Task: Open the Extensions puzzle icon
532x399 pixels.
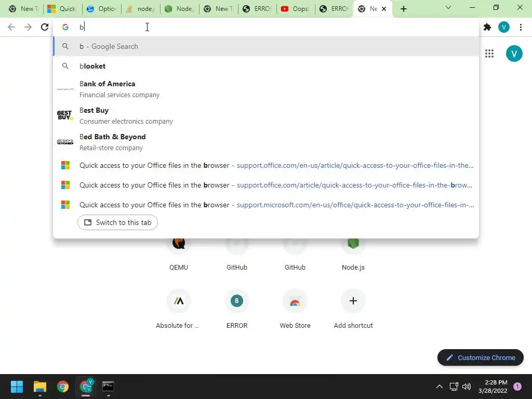Action: click(487, 27)
